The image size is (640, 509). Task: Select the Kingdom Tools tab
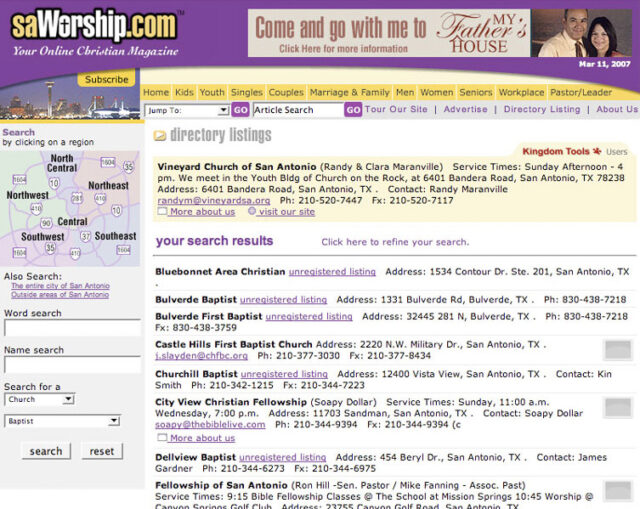[x=561, y=151]
